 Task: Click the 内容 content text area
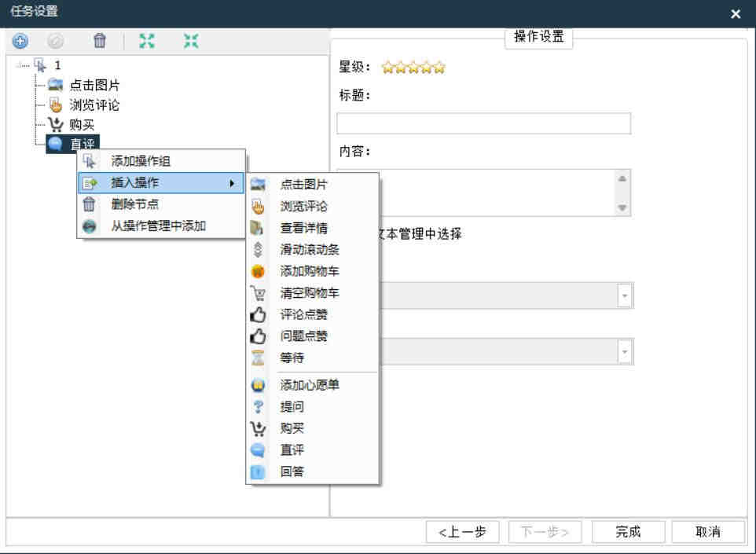tap(483, 193)
